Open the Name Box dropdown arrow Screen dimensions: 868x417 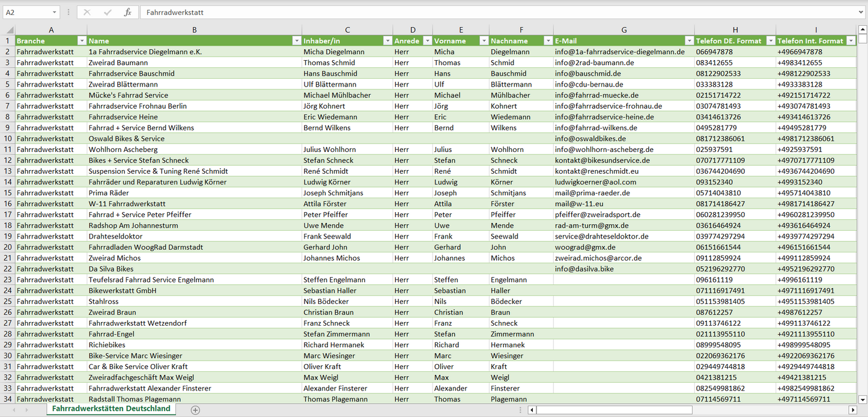coord(55,12)
